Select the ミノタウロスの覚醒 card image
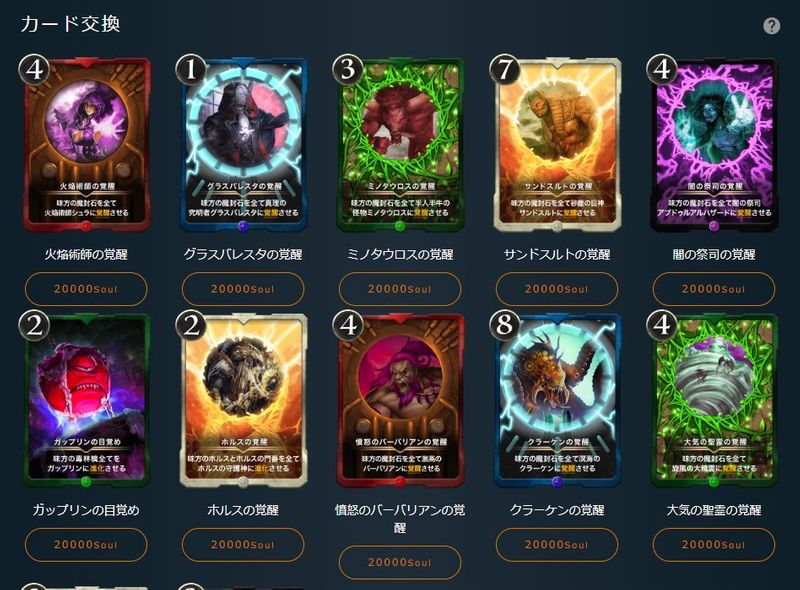800x590 pixels. (x=399, y=145)
